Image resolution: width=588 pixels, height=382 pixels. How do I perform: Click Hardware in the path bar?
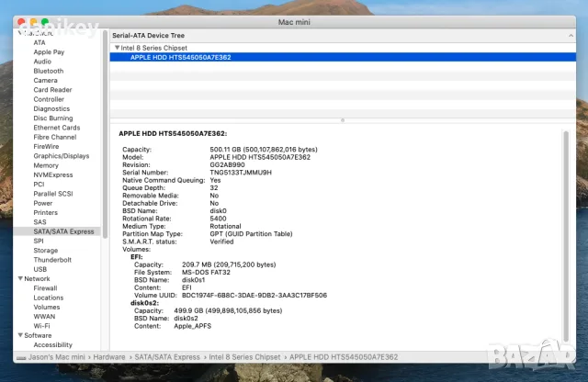click(x=109, y=357)
